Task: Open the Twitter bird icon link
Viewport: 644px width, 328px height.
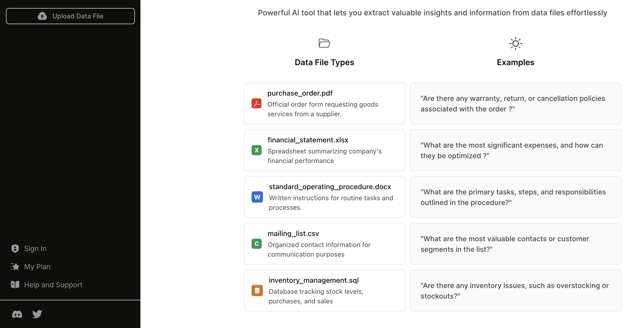Action: pyautogui.click(x=37, y=314)
